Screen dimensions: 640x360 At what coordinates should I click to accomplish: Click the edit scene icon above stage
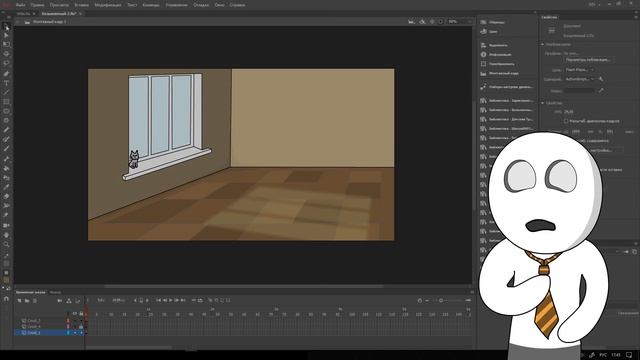coord(411,22)
